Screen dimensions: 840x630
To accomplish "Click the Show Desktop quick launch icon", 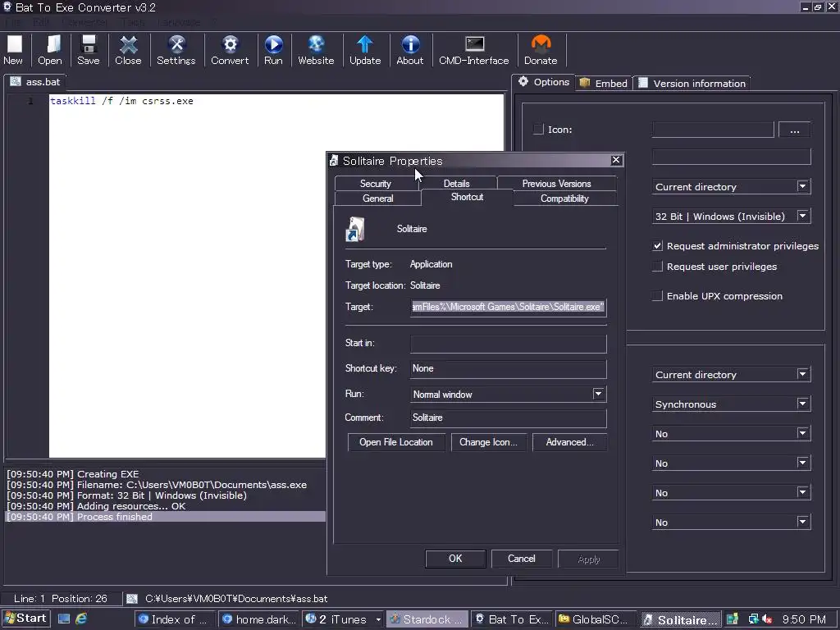I will 64,619.
